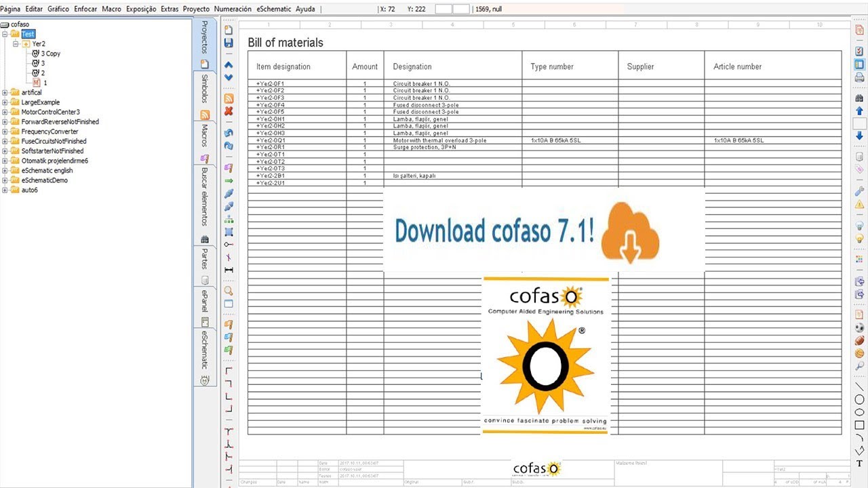Switch to the ePanel side tab
This screenshot has width=868, height=488.
(205, 307)
